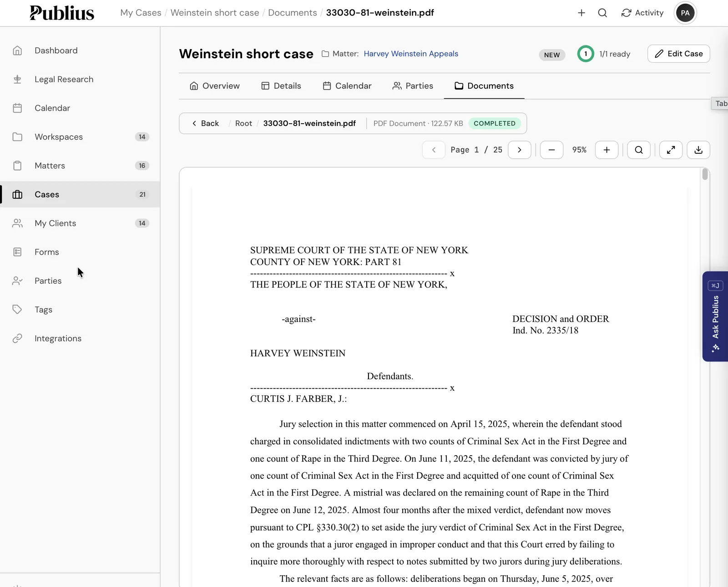Click My Cases breadcrumb
728x587 pixels.
[x=141, y=13]
